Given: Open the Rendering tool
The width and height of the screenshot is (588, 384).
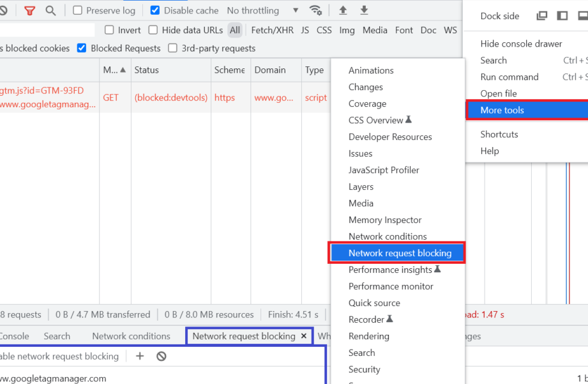Looking at the screenshot, I should pyautogui.click(x=398, y=336).
